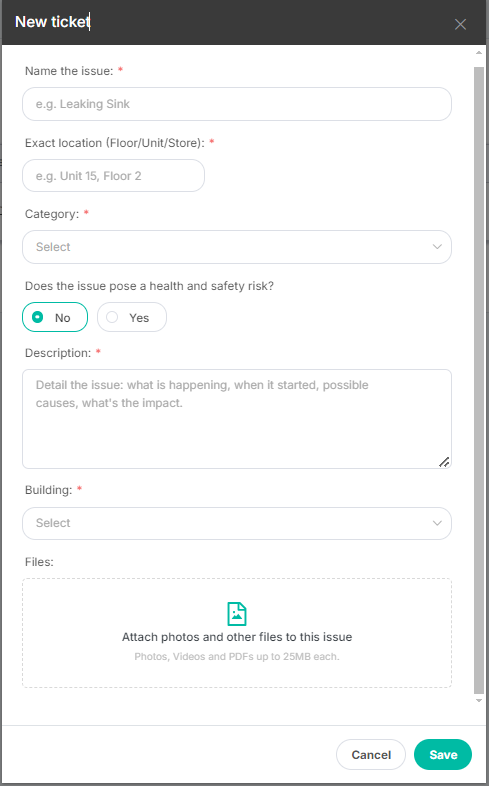The width and height of the screenshot is (489, 786).
Task: Click the Name the issue input field
Action: point(237,104)
